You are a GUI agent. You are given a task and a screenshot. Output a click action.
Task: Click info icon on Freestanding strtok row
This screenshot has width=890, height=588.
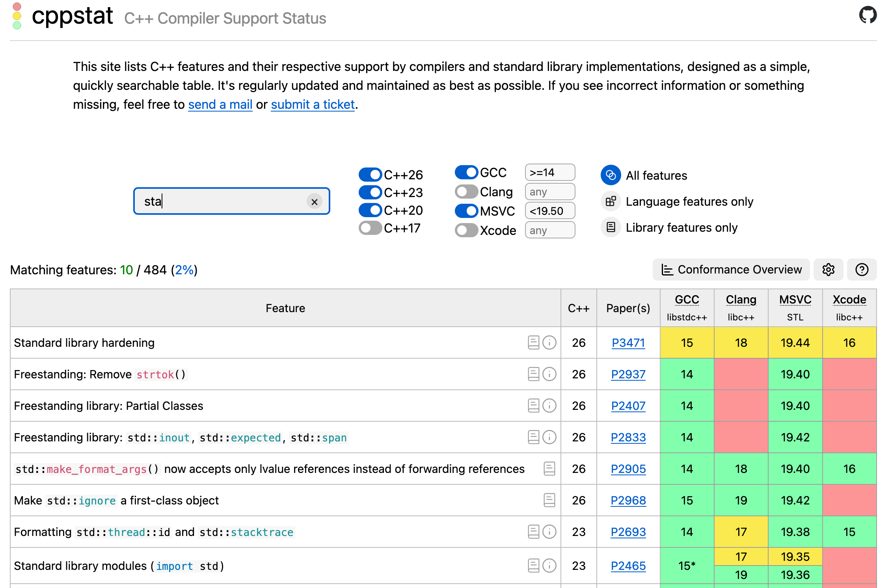point(549,374)
